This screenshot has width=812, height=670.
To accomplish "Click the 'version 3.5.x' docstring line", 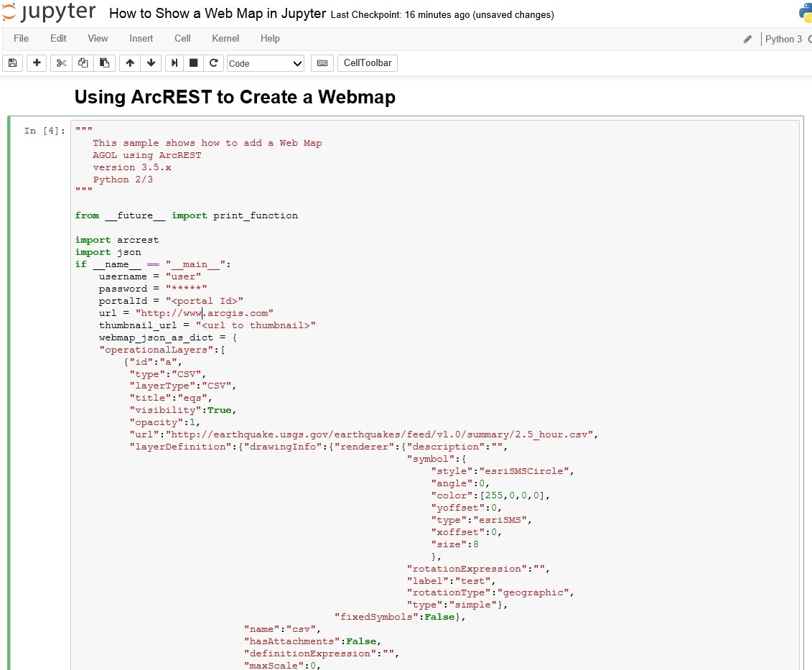I will pyautogui.click(x=132, y=167).
